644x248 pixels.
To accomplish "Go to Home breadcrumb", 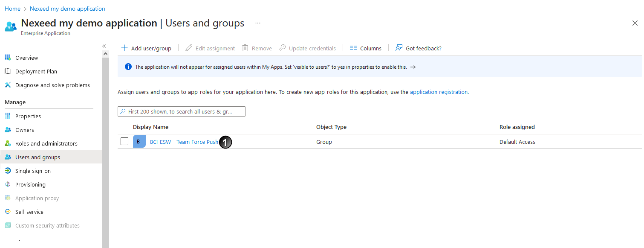I will point(12,9).
